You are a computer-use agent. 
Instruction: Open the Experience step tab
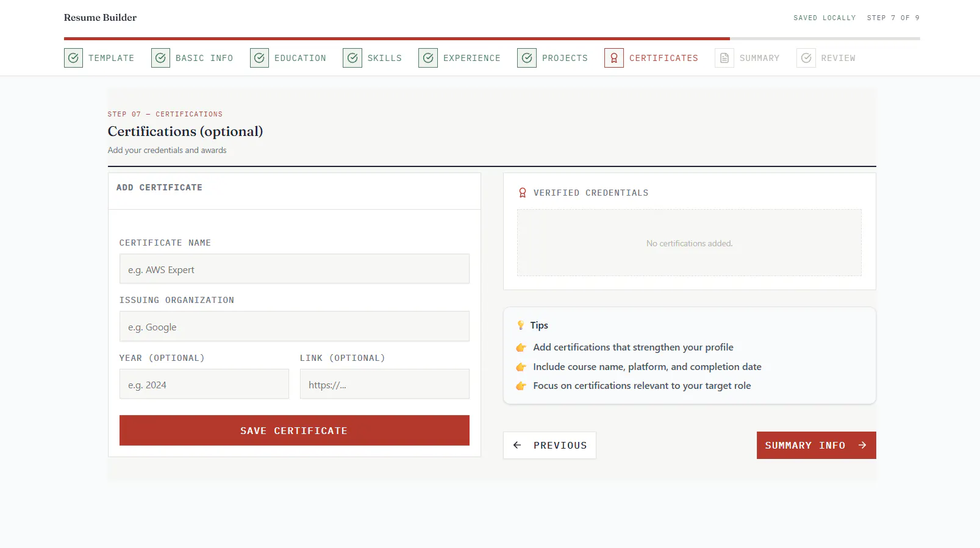pos(459,58)
